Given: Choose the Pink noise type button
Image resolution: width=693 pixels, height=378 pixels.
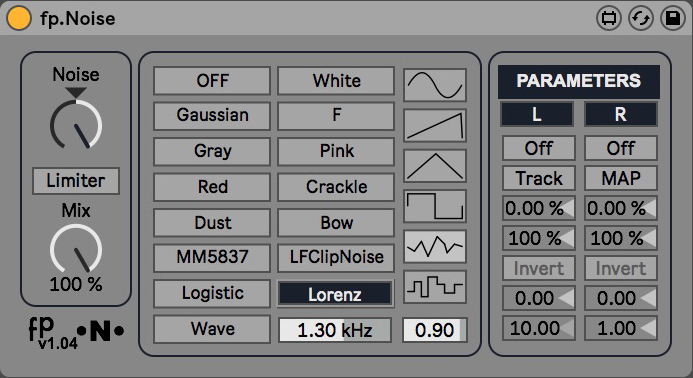Looking at the screenshot, I should (x=336, y=151).
